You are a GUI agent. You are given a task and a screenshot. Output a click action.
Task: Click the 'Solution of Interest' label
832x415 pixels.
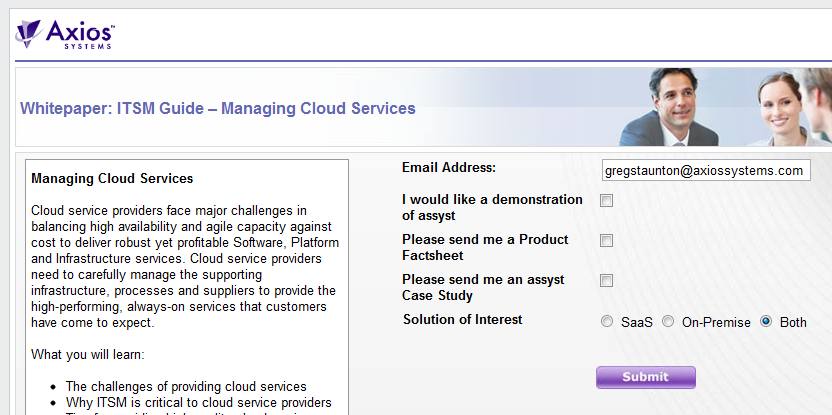pyautogui.click(x=463, y=319)
